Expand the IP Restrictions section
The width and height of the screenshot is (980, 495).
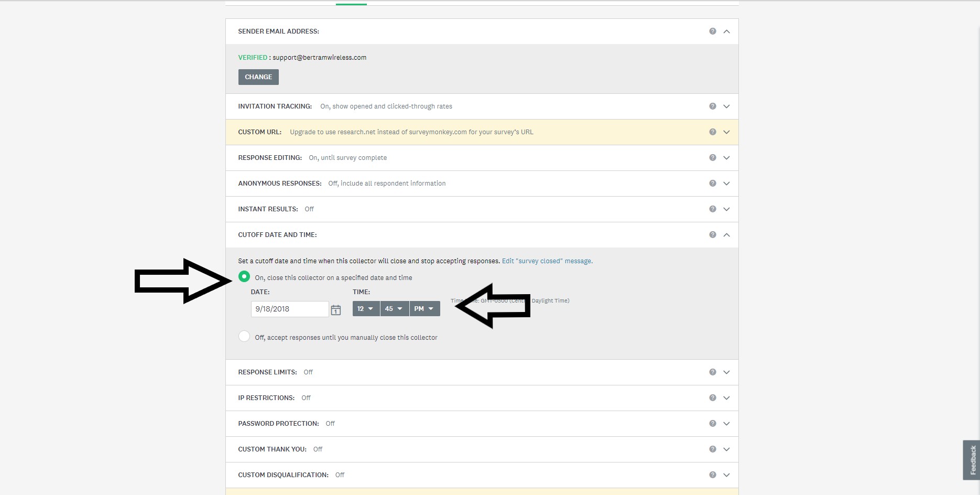tap(726, 398)
